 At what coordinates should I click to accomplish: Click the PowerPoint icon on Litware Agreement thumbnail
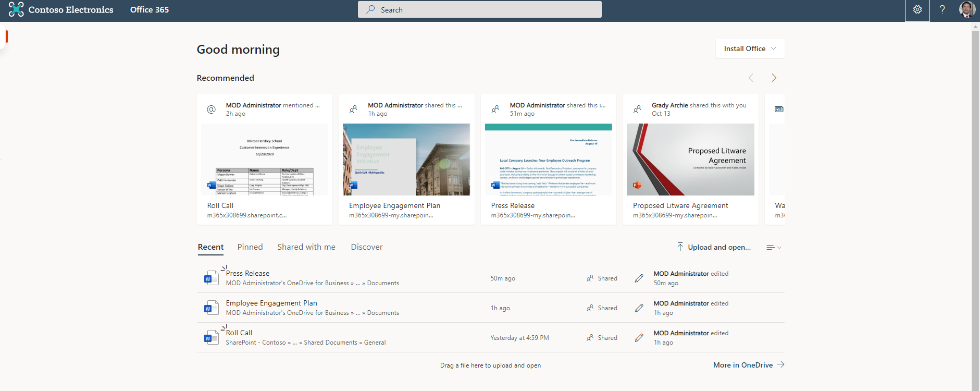[x=637, y=185]
